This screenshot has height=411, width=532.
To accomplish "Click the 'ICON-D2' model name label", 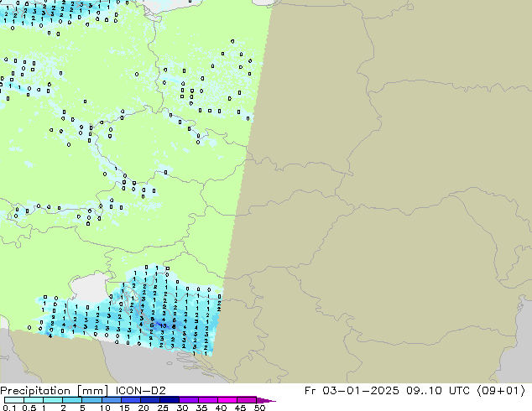I will 140,391.
